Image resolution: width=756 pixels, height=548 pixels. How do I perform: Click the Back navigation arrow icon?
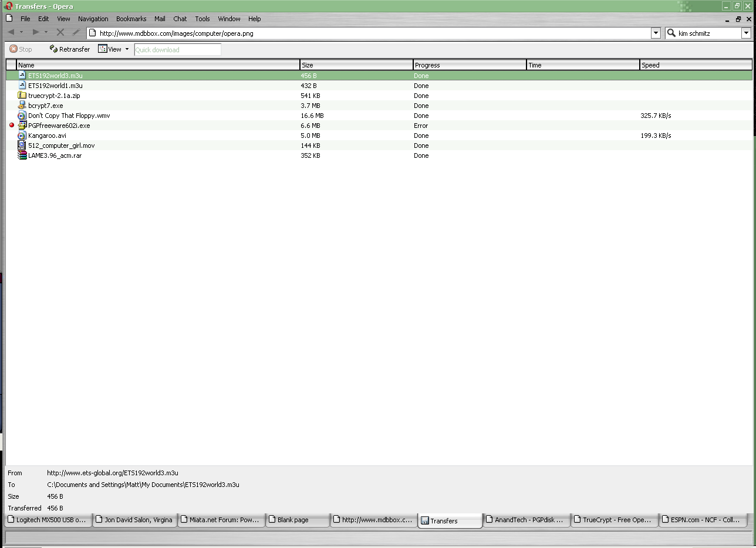click(x=11, y=32)
